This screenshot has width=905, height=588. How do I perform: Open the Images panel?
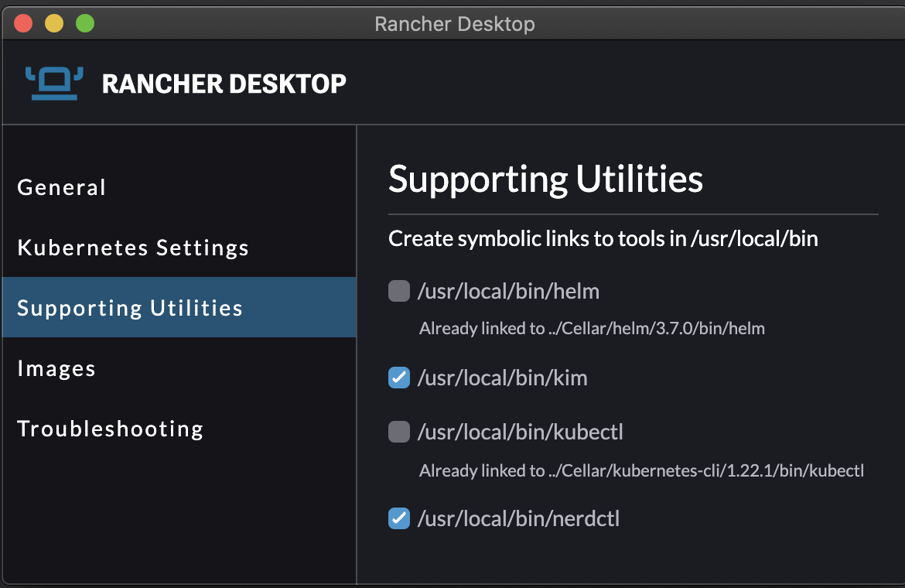[56, 368]
